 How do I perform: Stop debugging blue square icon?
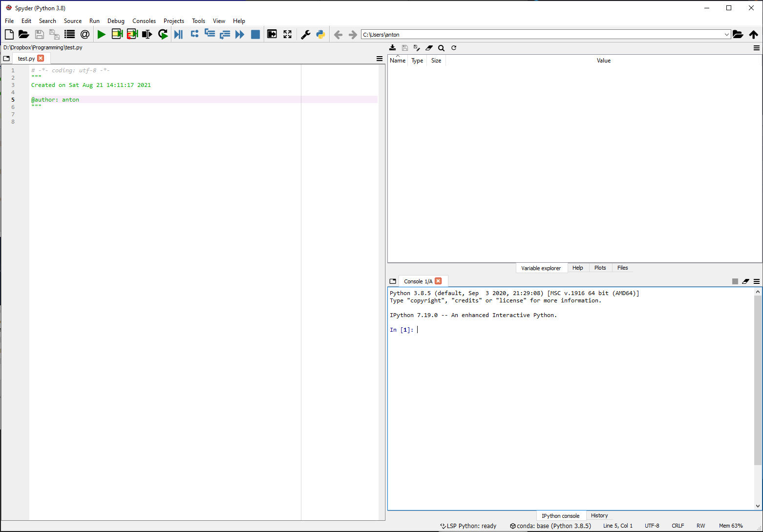pyautogui.click(x=255, y=34)
